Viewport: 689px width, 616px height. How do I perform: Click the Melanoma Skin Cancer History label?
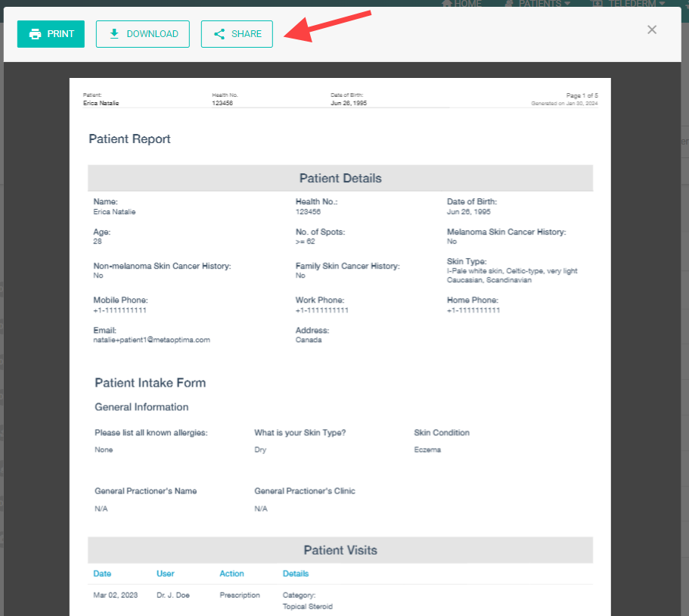(506, 232)
